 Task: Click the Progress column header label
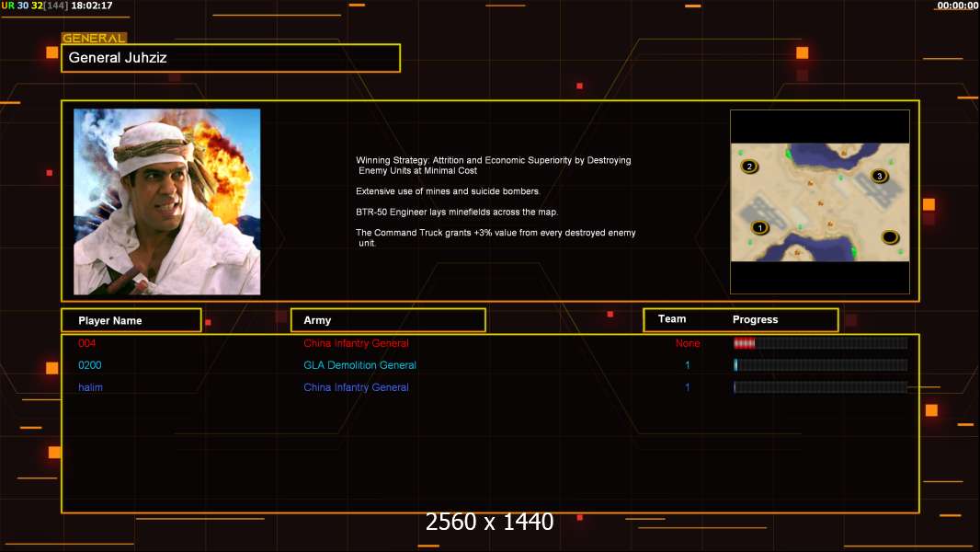755,319
